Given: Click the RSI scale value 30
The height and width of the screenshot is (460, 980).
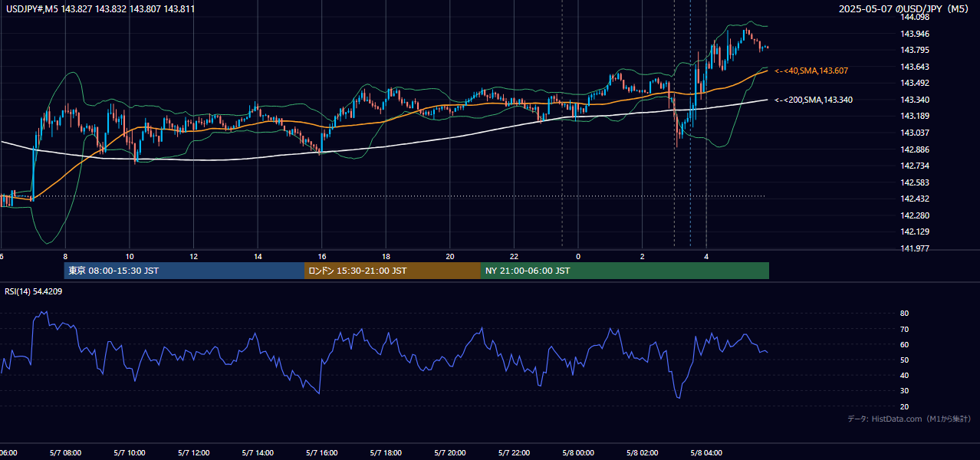Looking at the screenshot, I should point(905,391).
